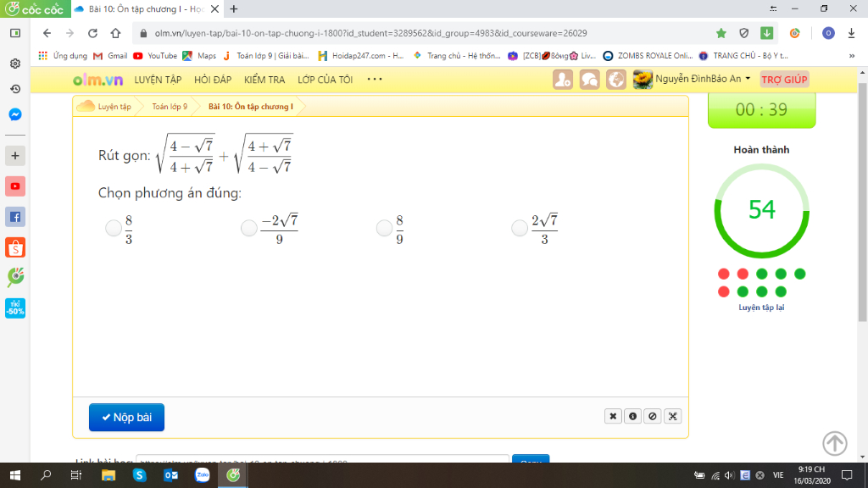Click the green download arrow extension
Screen dimensions: 868x488
(x=766, y=33)
